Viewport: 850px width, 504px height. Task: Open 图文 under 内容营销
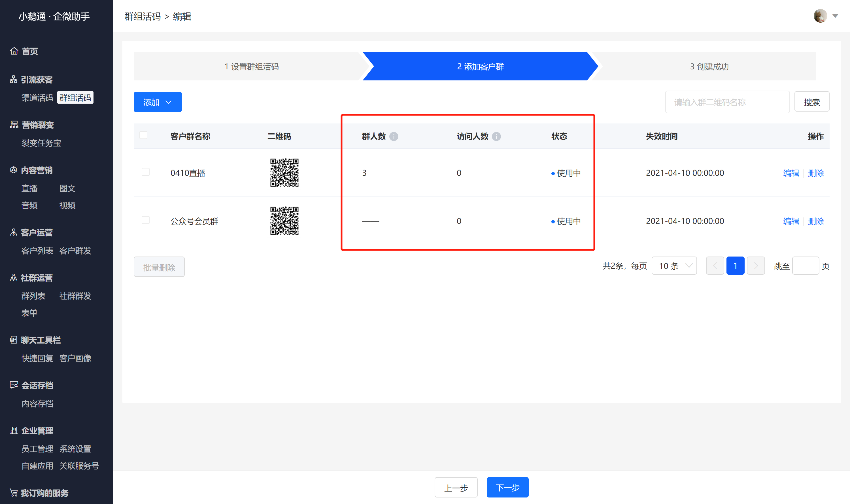click(x=67, y=189)
